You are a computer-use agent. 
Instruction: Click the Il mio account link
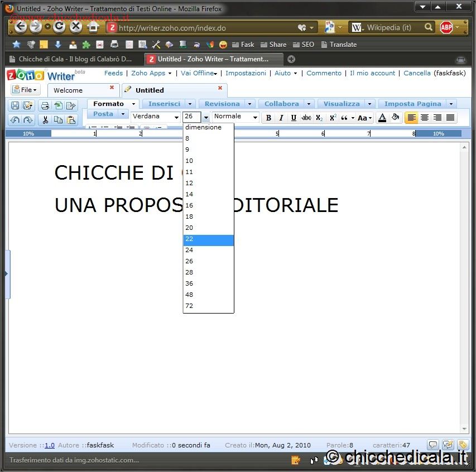pos(372,73)
